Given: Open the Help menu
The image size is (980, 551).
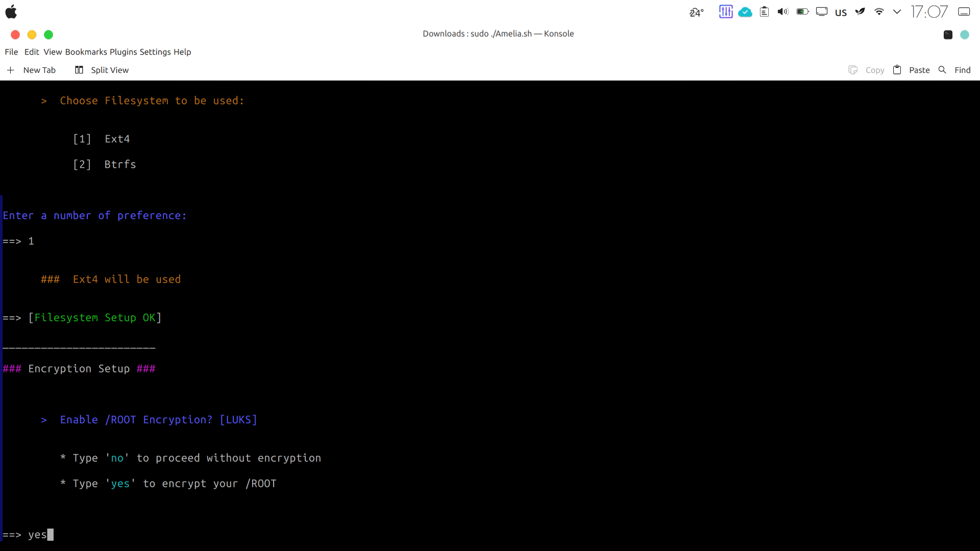Looking at the screenshot, I should point(182,52).
